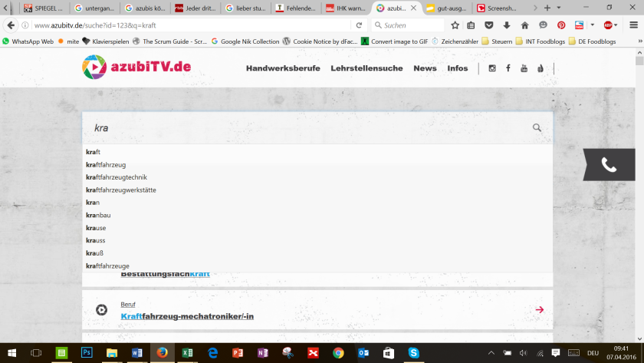The width and height of the screenshot is (644, 363).
Task: List all tabs dropdown arrow
Action: tap(559, 8)
